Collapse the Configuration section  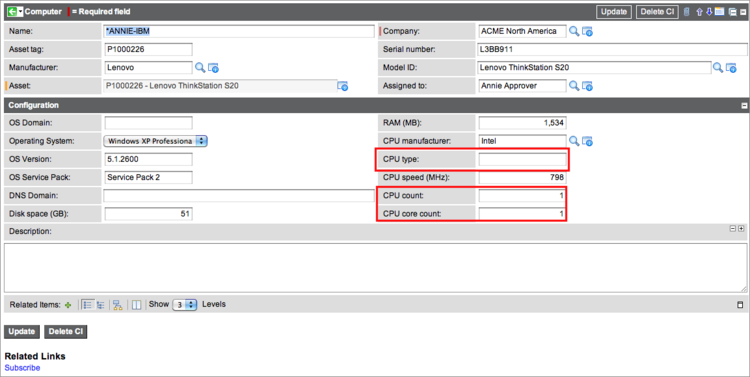tap(744, 106)
